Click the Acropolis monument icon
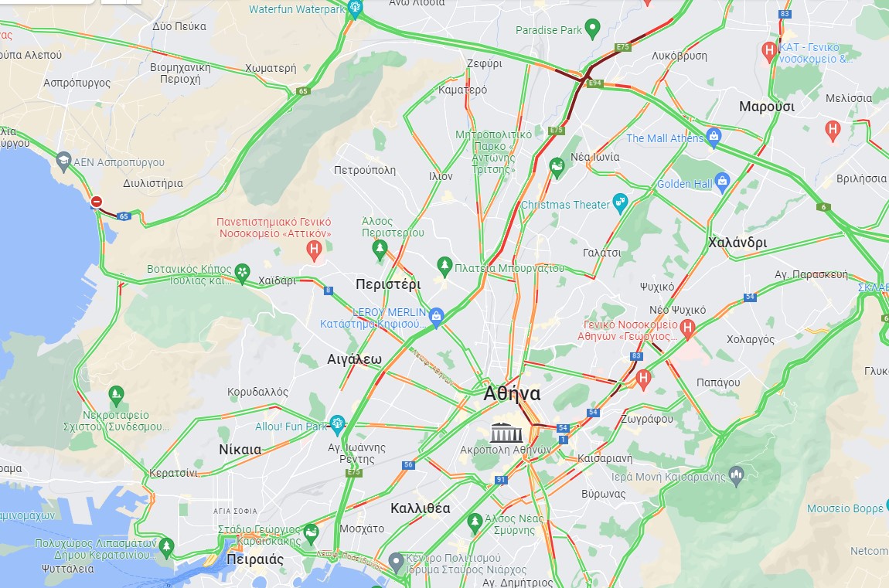The height and width of the screenshot is (588, 889). [x=506, y=433]
